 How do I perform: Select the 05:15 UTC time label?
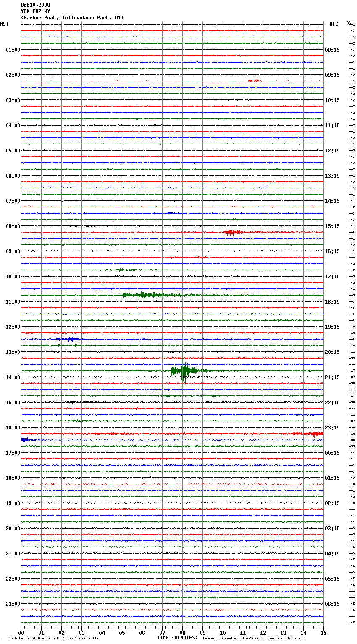332,579
